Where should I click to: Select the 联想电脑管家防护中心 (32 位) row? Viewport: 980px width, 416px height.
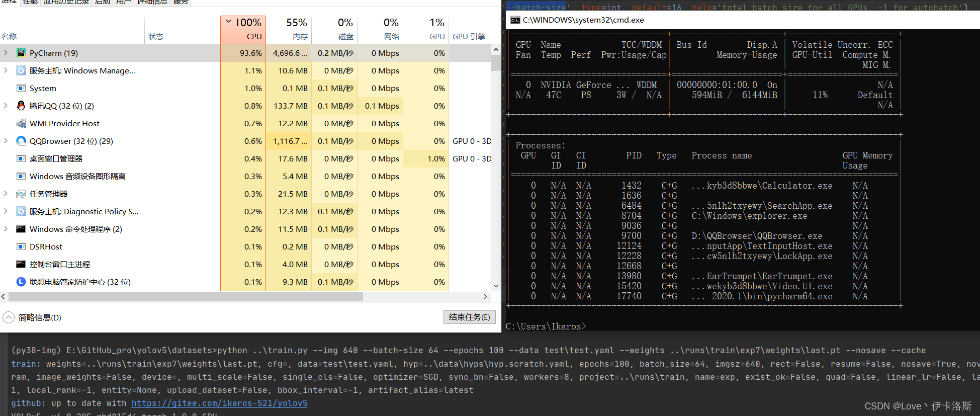pos(245,282)
